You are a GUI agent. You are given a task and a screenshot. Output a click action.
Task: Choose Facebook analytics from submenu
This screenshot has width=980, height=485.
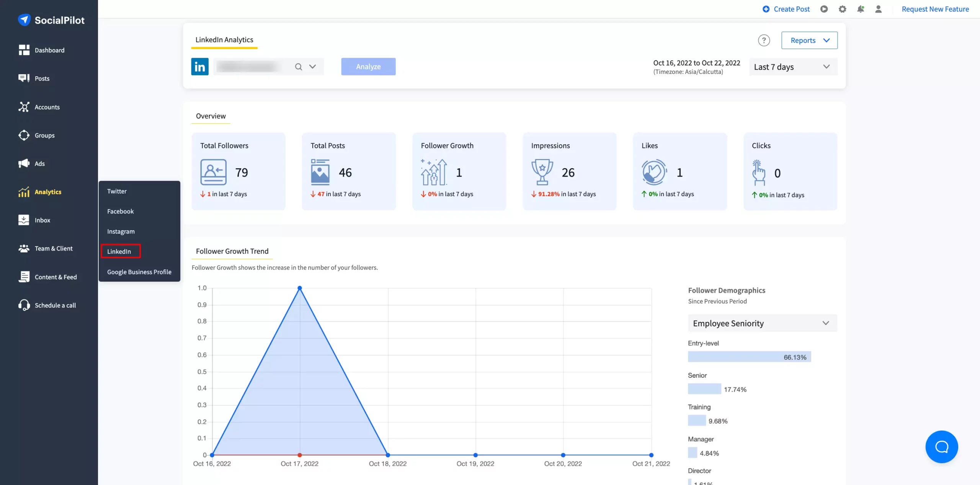click(120, 211)
